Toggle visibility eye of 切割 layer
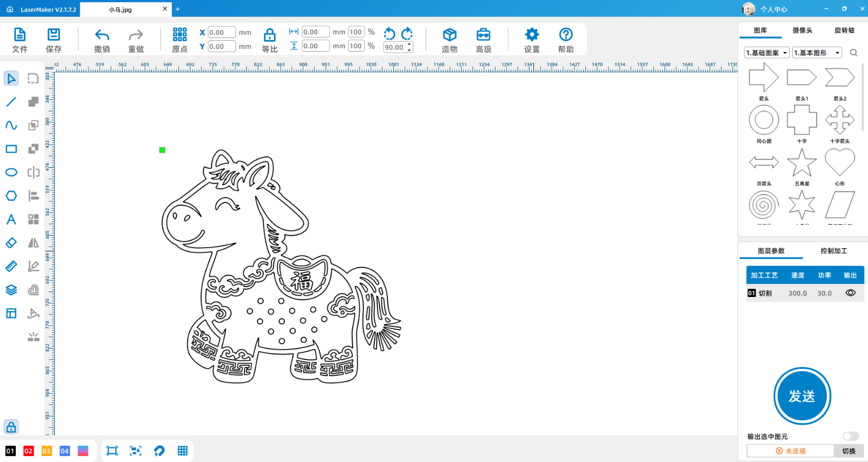Image resolution: width=868 pixels, height=462 pixels. 850,293
